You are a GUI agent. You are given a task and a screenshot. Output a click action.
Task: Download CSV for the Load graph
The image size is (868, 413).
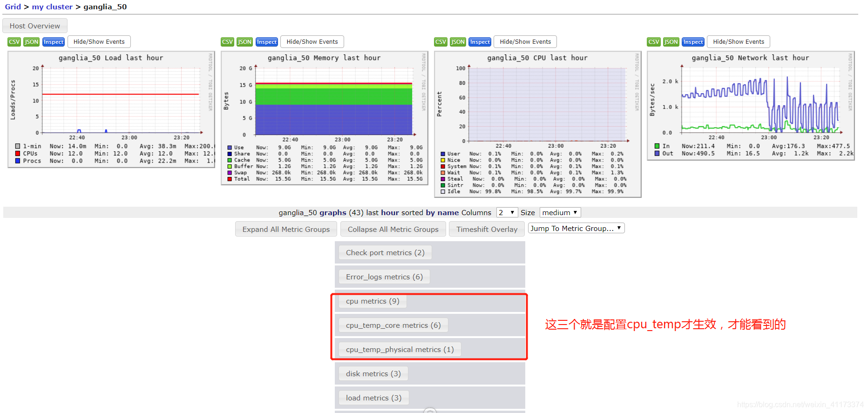(x=14, y=42)
